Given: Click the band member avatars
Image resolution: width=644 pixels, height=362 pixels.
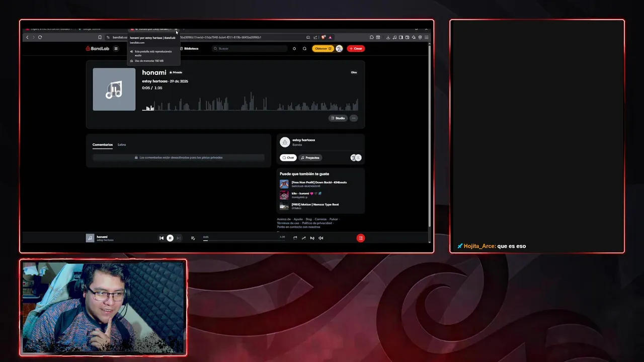Looking at the screenshot, I should pyautogui.click(x=356, y=158).
